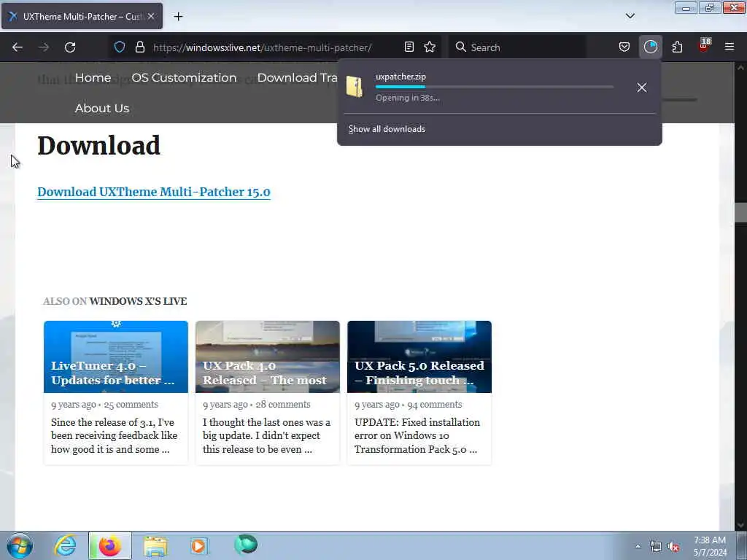747x560 pixels.
Task: Open the Extensions puzzle icon
Action: tap(677, 47)
